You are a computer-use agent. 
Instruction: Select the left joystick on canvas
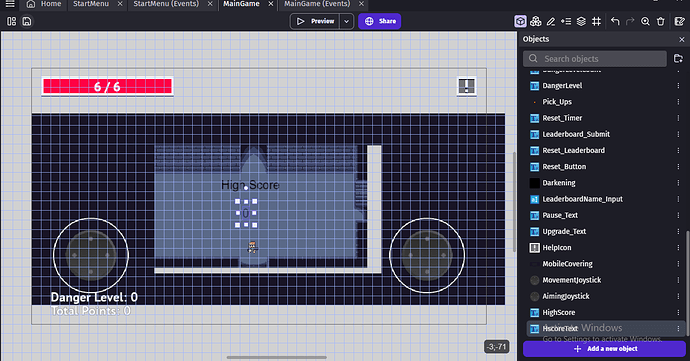(x=91, y=255)
